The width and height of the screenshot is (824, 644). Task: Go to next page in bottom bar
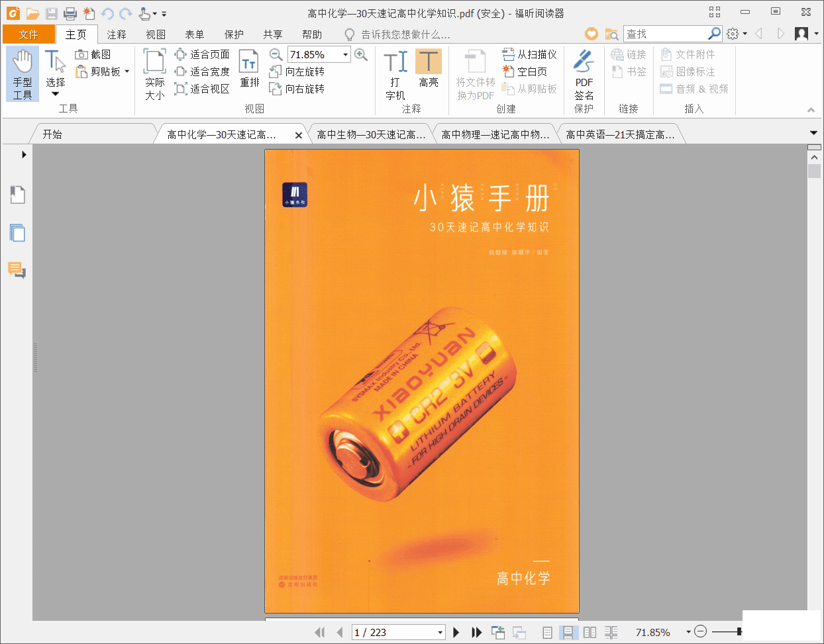[456, 632]
